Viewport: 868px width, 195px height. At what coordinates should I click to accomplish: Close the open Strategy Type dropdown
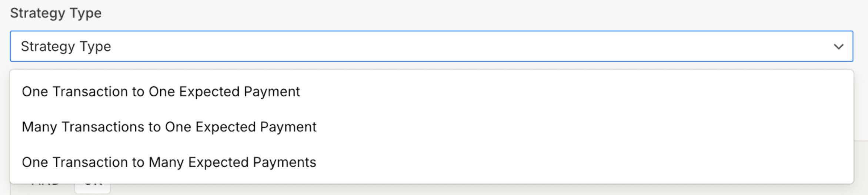coord(838,47)
